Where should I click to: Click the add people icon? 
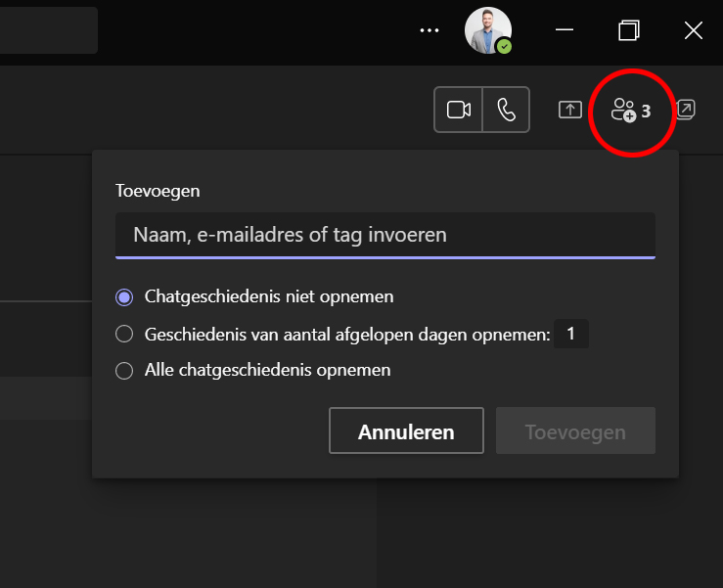click(x=623, y=111)
